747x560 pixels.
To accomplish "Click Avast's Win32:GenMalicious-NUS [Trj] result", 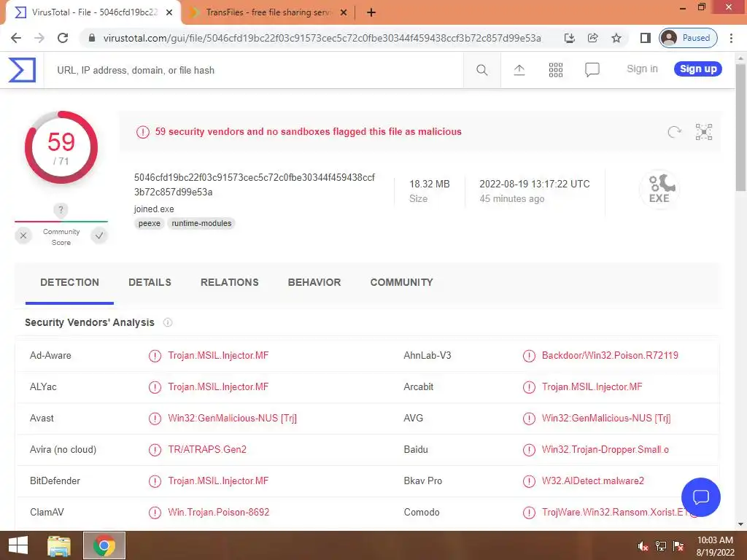I will pyautogui.click(x=233, y=418).
